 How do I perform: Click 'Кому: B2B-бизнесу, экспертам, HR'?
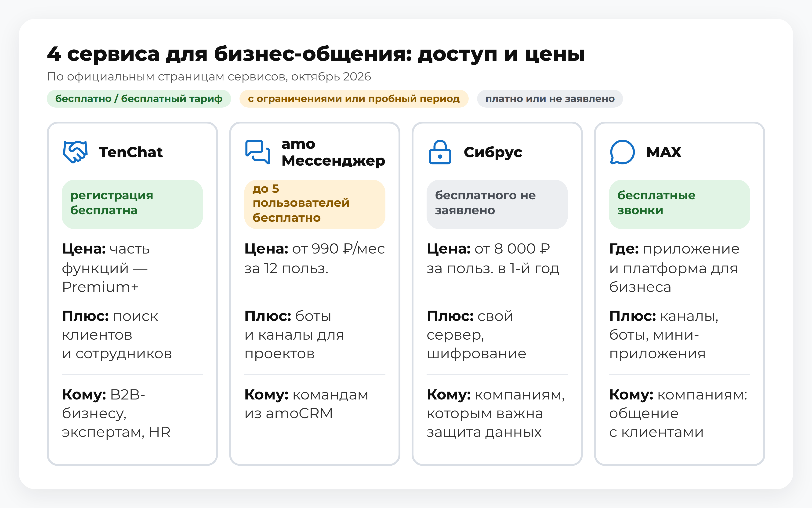point(116,413)
